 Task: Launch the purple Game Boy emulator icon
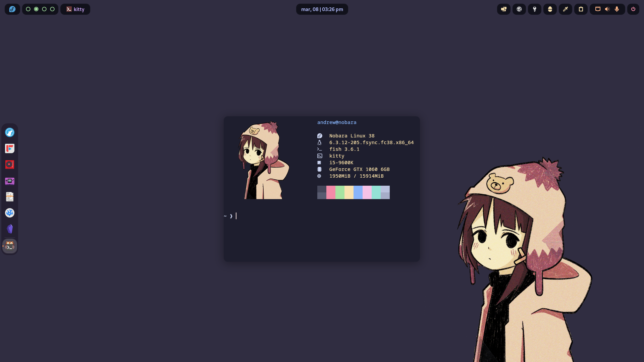10,181
